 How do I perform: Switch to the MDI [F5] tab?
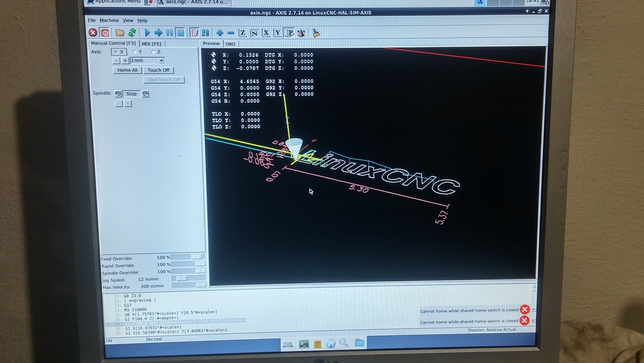(151, 43)
